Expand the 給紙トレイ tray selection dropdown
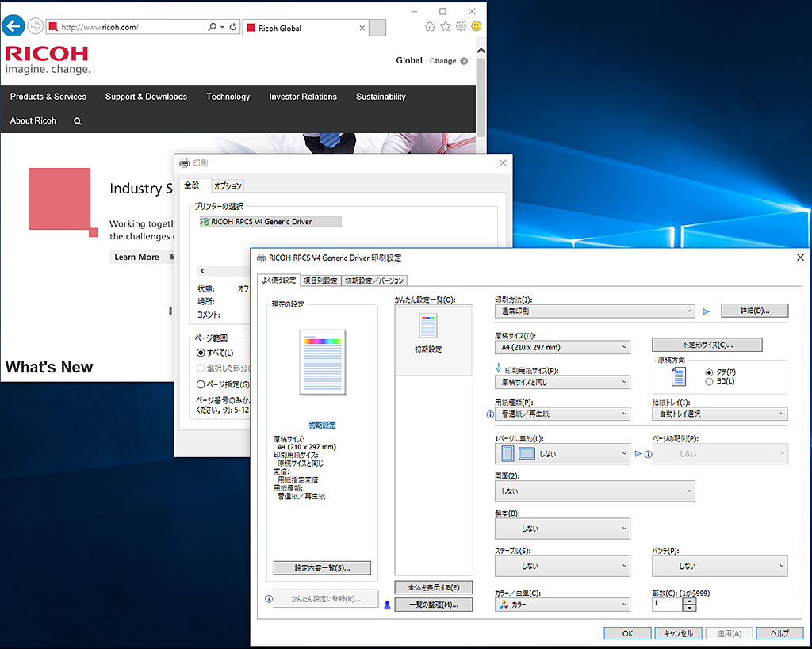Screen dimensions: 812x649 tap(719, 414)
